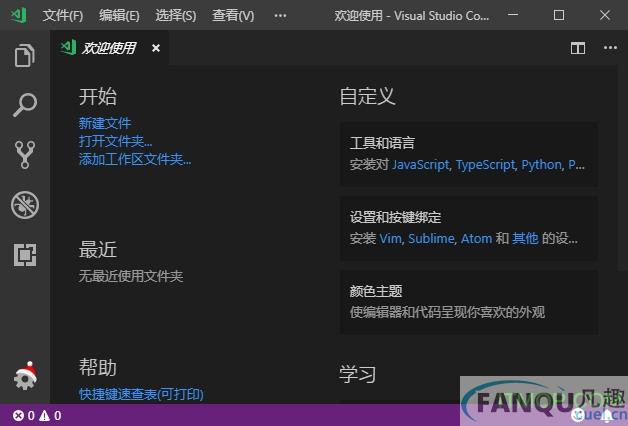
Task: Click the 无最近使用文件夹 text
Action: pos(131,276)
